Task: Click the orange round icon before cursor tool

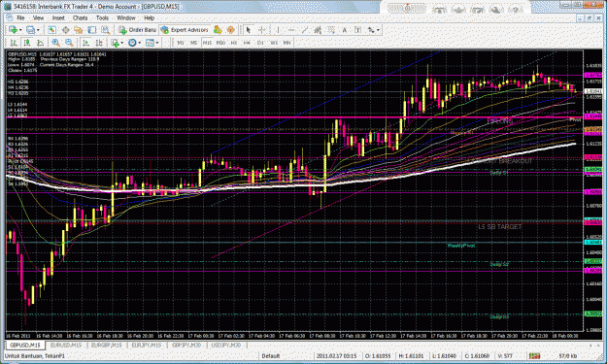Action: tap(231, 30)
